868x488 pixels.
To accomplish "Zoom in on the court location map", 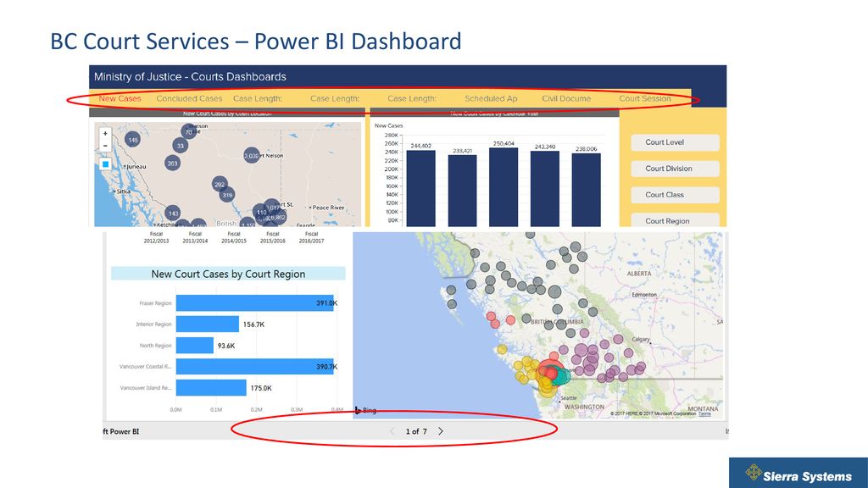I will point(105,133).
